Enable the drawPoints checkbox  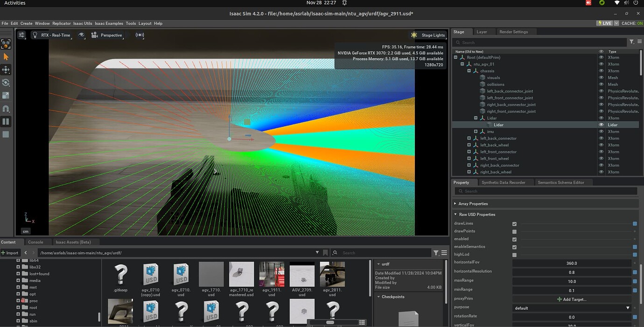pyautogui.click(x=514, y=231)
